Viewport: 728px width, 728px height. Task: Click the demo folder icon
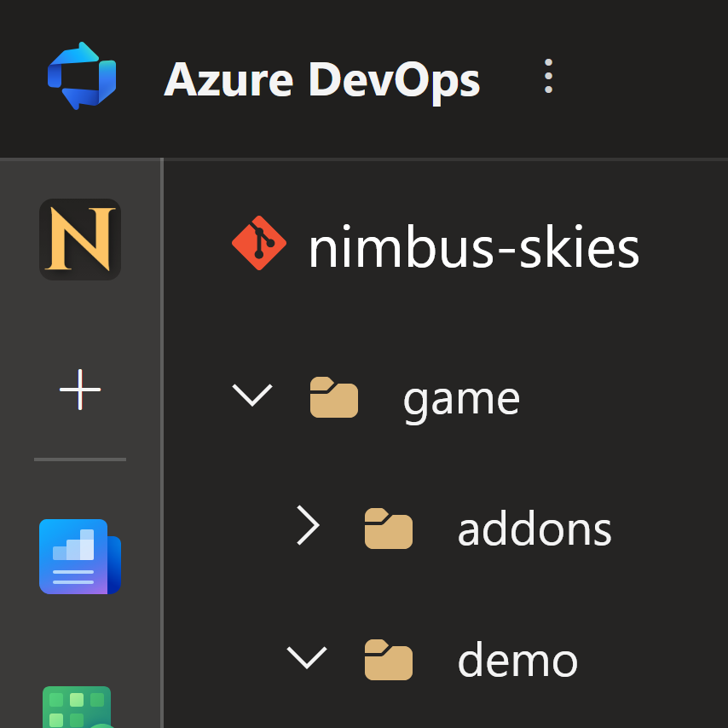coord(389,660)
